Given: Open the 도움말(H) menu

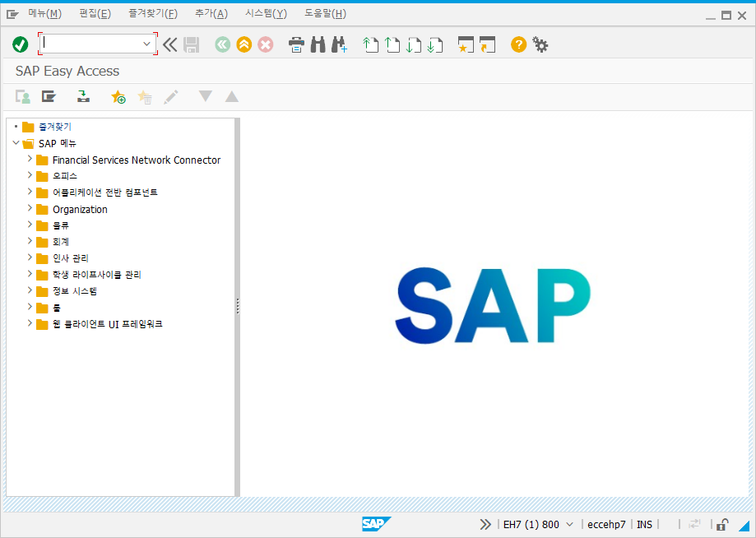Looking at the screenshot, I should 325,14.
